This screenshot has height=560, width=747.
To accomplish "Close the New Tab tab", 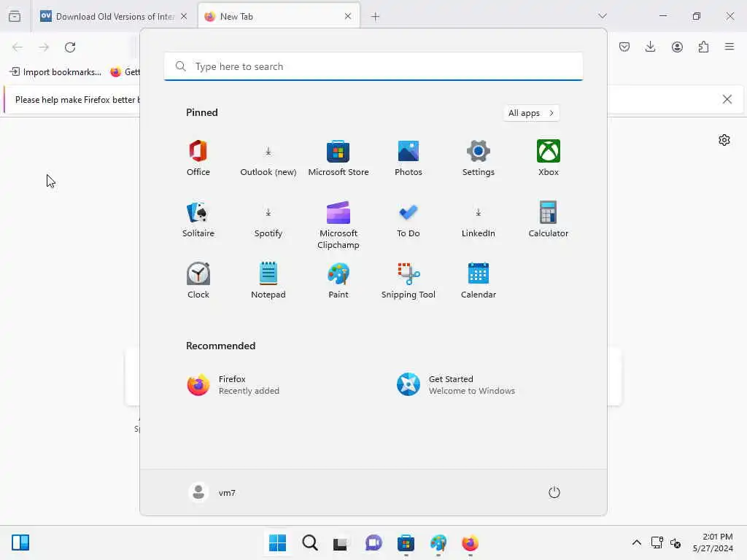I will pyautogui.click(x=348, y=16).
